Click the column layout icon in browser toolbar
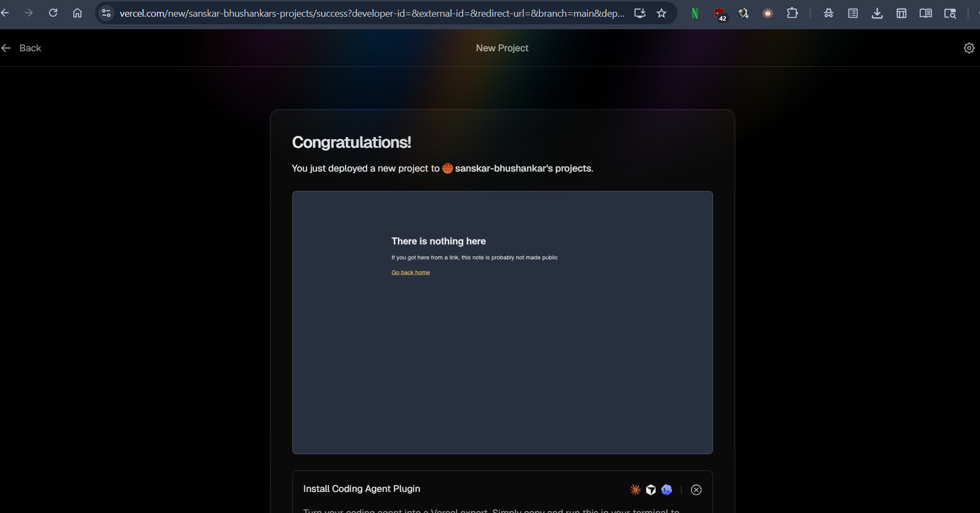980x513 pixels. [x=901, y=13]
